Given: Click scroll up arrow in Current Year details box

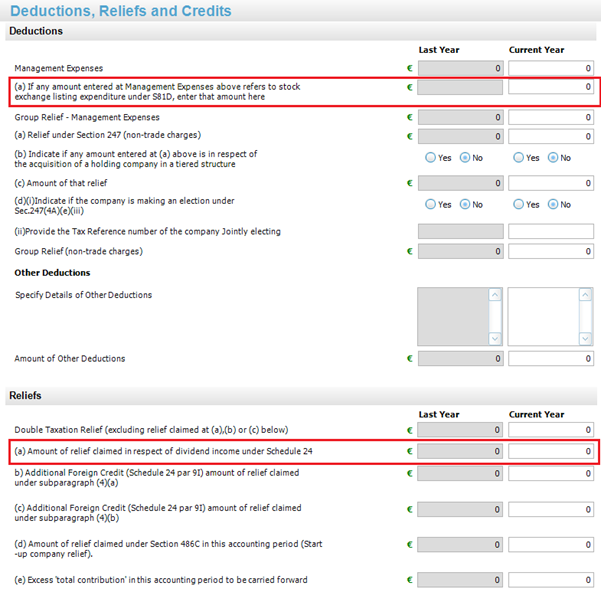Looking at the screenshot, I should 585,295.
